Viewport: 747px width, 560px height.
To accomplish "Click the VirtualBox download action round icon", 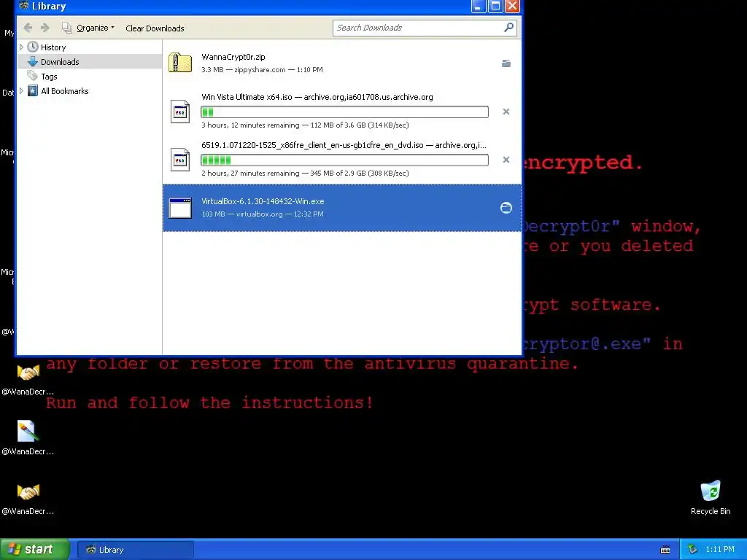I will (506, 208).
